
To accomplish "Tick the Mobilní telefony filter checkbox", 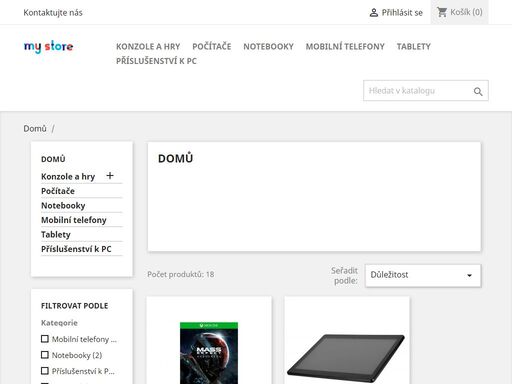I will (x=45, y=339).
